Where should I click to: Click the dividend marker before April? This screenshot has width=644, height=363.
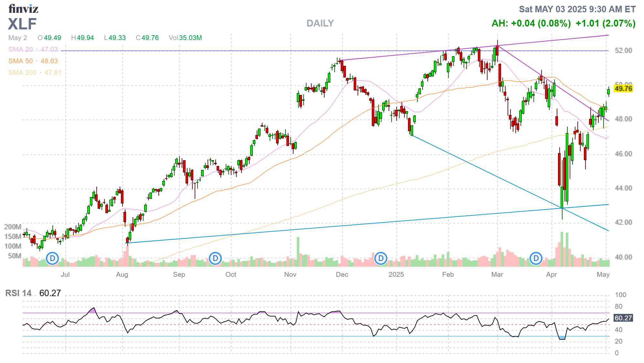point(536,258)
